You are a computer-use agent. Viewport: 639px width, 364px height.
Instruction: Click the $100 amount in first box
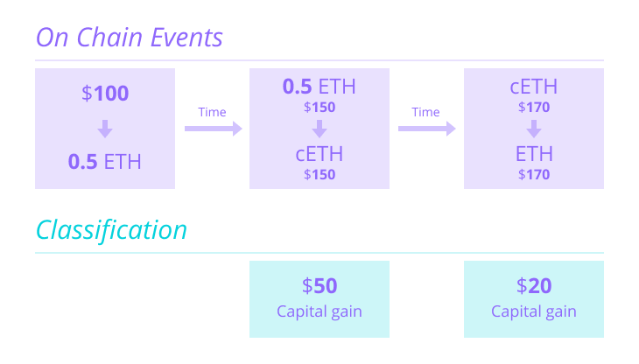click(105, 94)
